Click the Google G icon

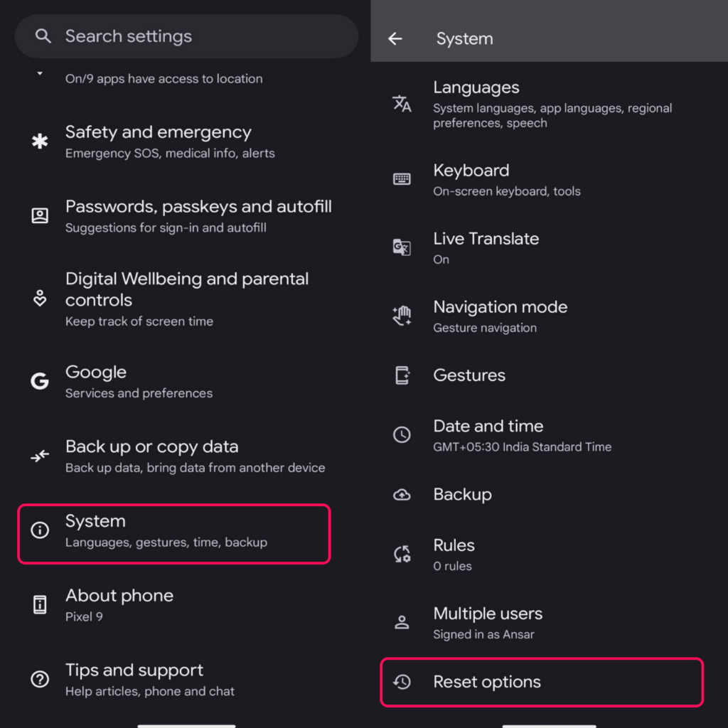click(x=40, y=381)
